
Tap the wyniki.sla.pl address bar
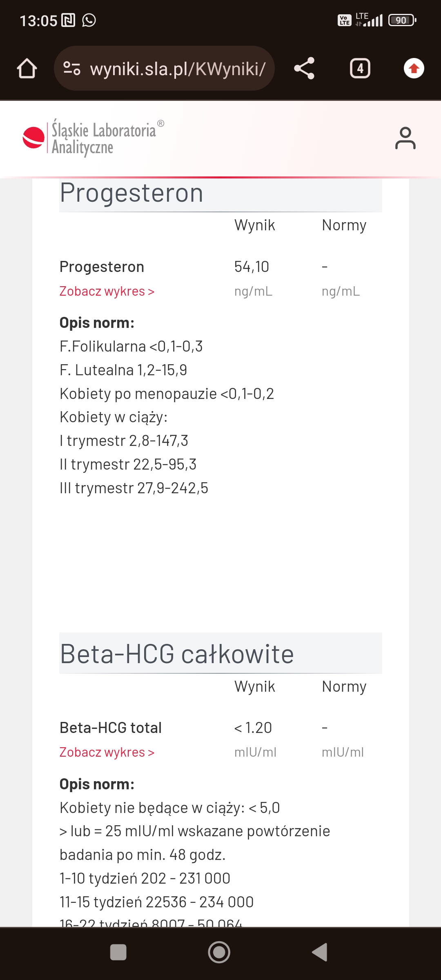click(x=164, y=68)
